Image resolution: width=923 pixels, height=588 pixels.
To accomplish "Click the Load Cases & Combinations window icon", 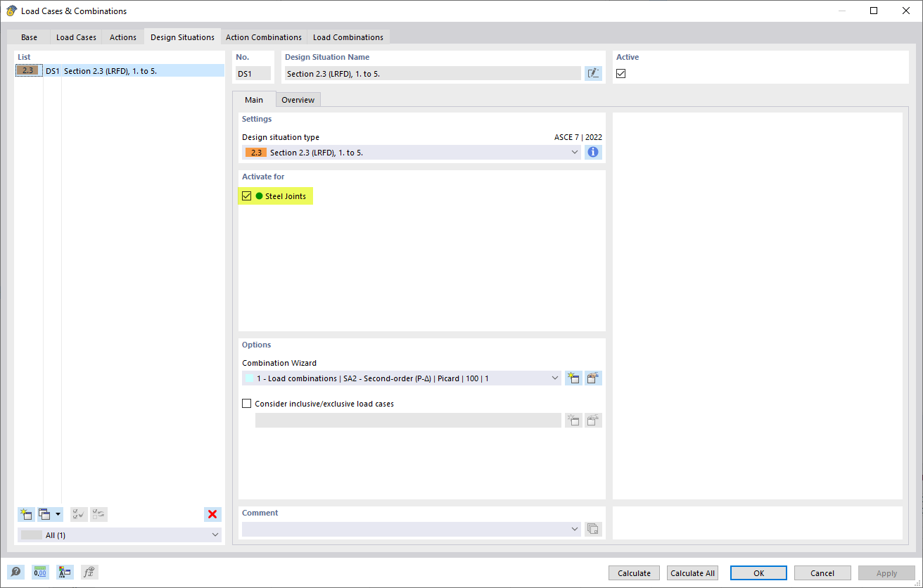I will pos(11,11).
